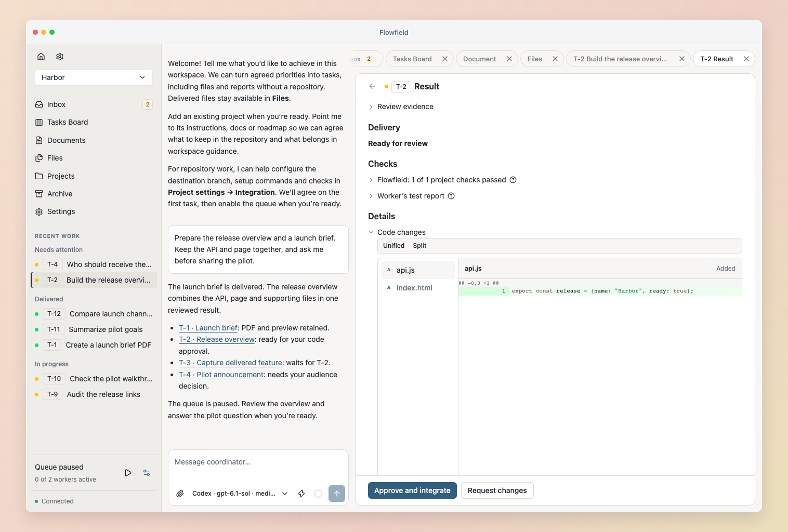Image resolution: width=788 pixels, height=532 pixels.
Task: Click the Message coordinator input field
Action: click(x=258, y=462)
